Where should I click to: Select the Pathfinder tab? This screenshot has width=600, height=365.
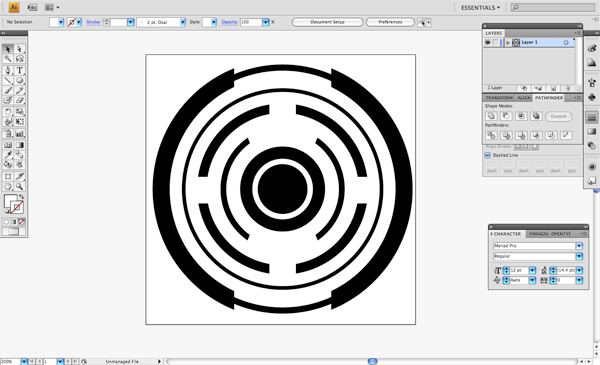coord(549,98)
